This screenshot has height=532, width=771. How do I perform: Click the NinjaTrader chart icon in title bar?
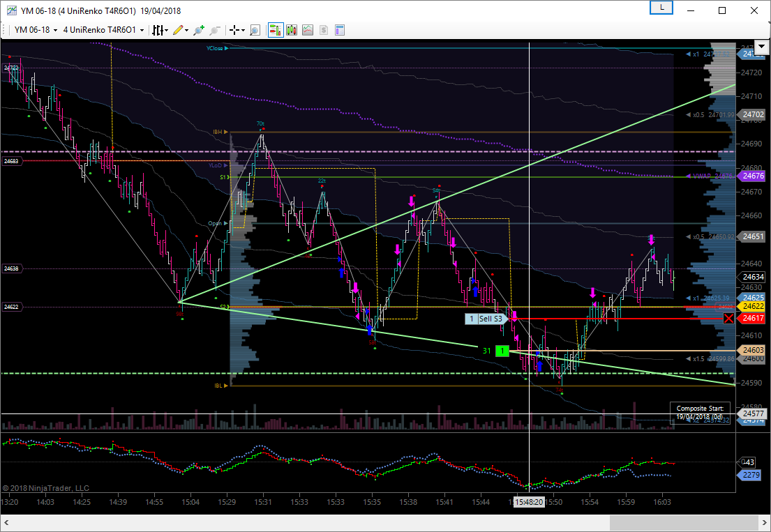(11, 10)
